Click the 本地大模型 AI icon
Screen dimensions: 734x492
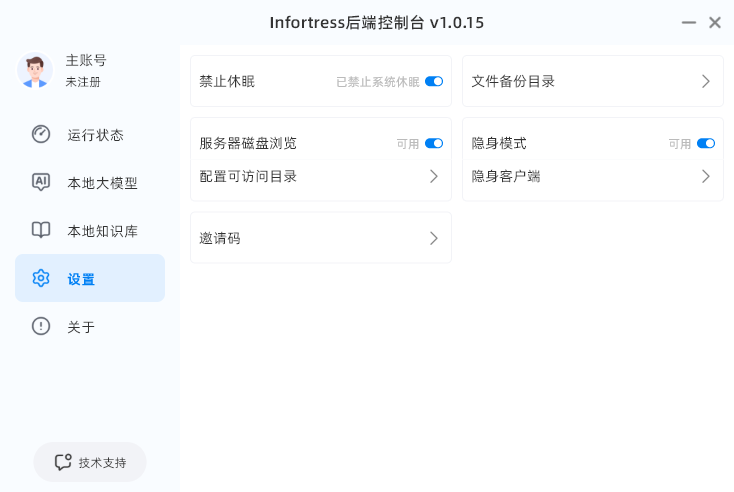(41, 182)
